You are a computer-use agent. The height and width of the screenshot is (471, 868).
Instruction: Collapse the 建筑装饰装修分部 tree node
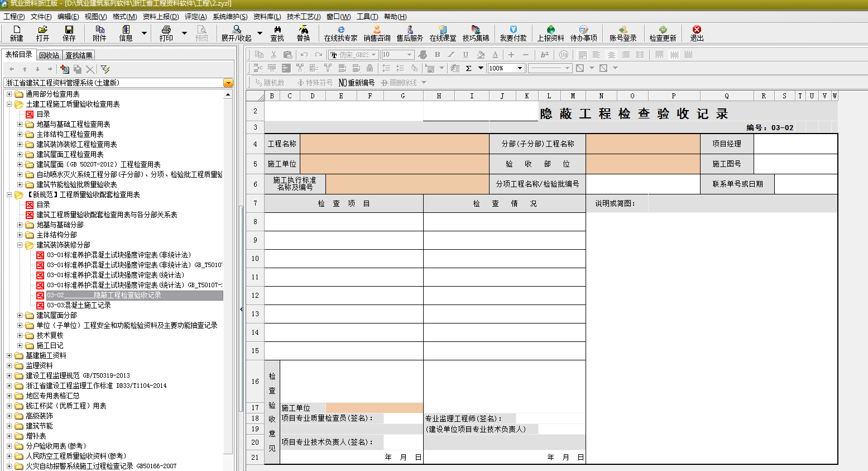[20, 245]
